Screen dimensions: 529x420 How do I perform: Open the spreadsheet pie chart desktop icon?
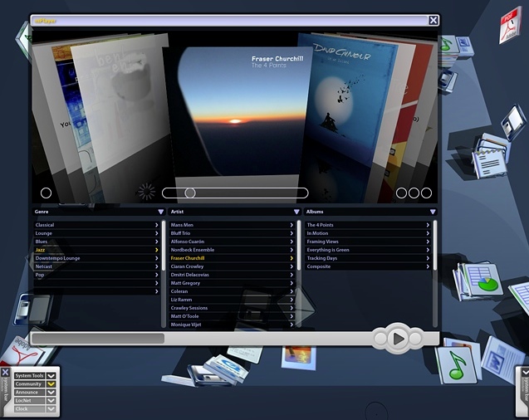tap(480, 281)
